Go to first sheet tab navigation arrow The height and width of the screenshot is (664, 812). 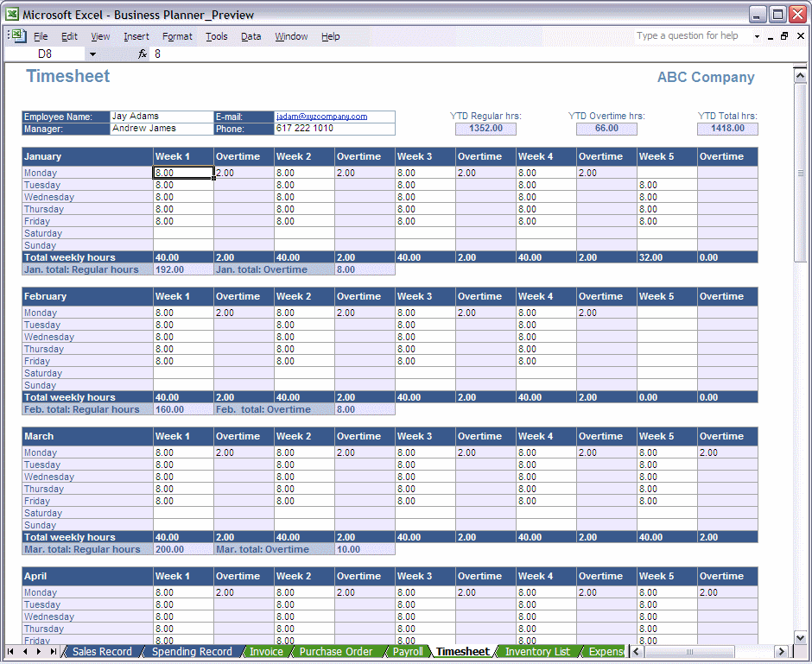click(11, 652)
